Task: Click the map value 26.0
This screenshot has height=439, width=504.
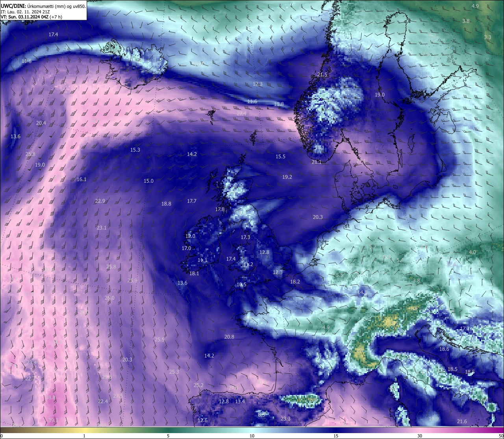Action: point(109,298)
